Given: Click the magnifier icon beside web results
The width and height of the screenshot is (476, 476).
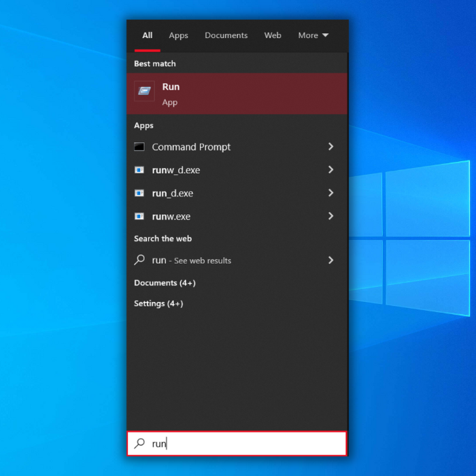Looking at the screenshot, I should coord(139,260).
